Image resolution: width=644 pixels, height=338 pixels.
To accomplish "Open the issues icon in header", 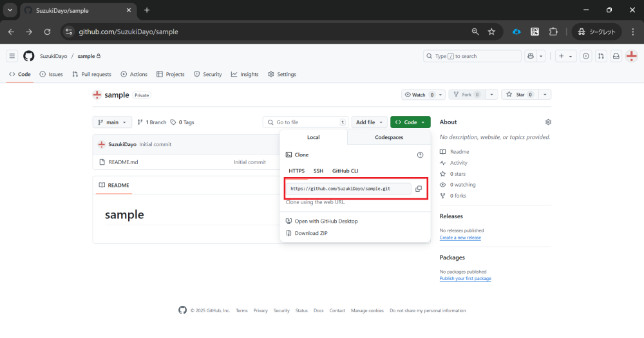I will [x=586, y=56].
